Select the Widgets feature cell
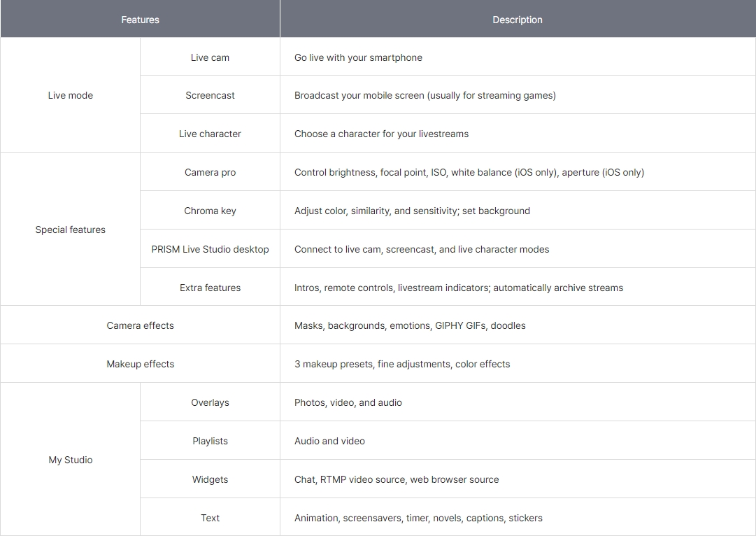 [210, 479]
